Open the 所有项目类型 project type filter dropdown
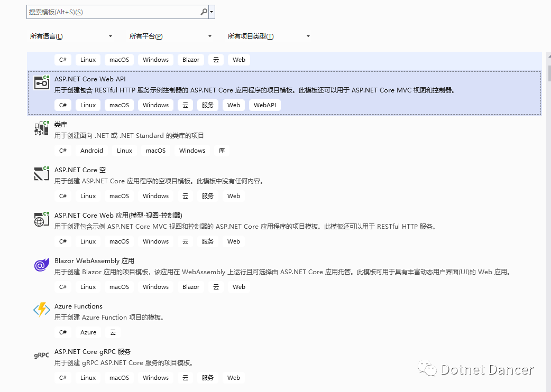551x392 pixels. click(x=269, y=36)
